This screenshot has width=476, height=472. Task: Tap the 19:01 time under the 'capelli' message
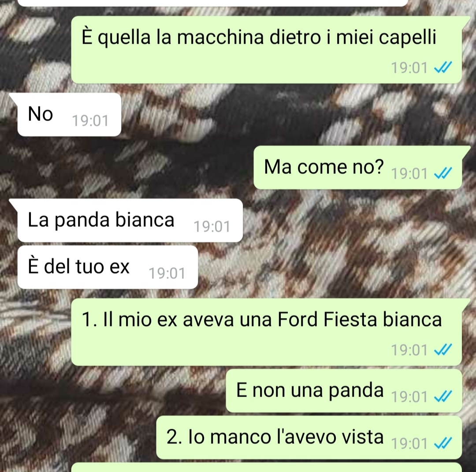409,67
